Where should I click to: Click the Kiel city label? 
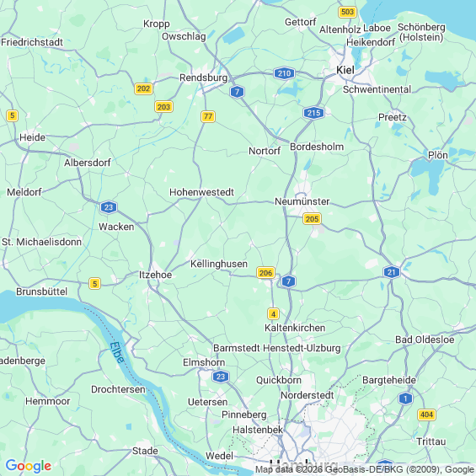coord(345,70)
